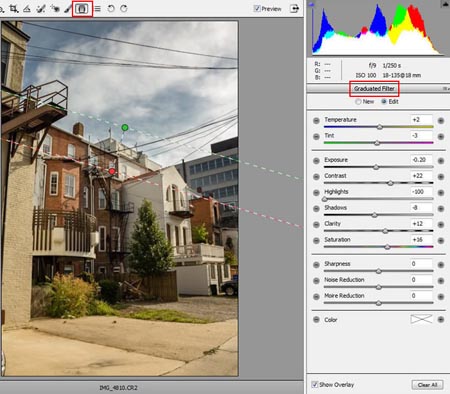Toggle full screen mode icon
Viewport: 450px width, 394px height.
pyautogui.click(x=294, y=9)
